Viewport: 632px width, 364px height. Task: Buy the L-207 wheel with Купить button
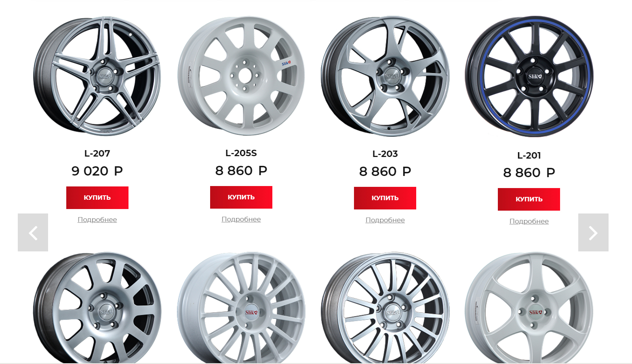97,198
